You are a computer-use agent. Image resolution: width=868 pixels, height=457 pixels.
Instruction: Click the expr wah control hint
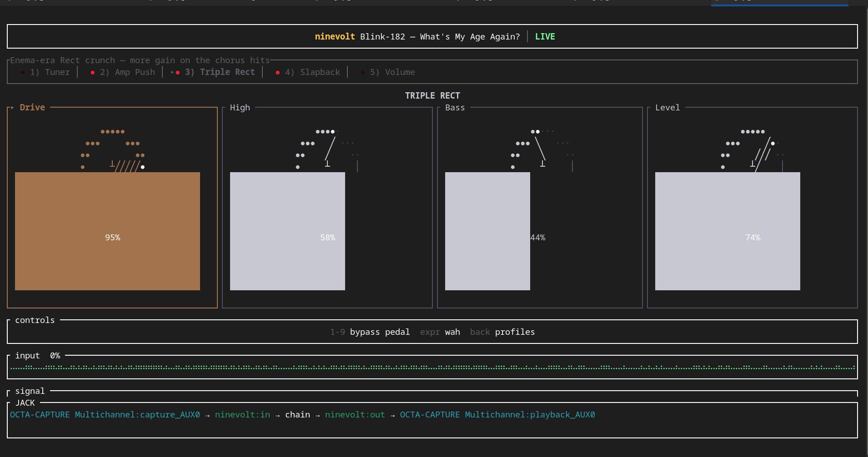(x=440, y=332)
